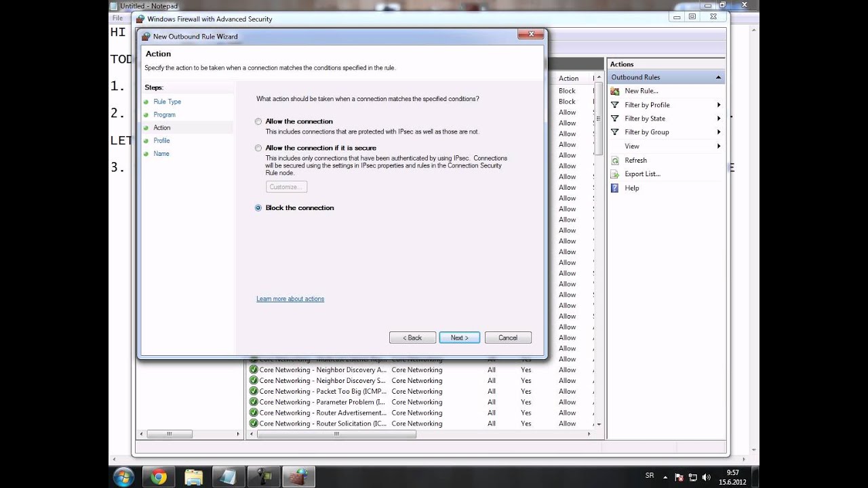The image size is (868, 488).
Task: Choose Allow the connection if it is secure
Action: 258,148
